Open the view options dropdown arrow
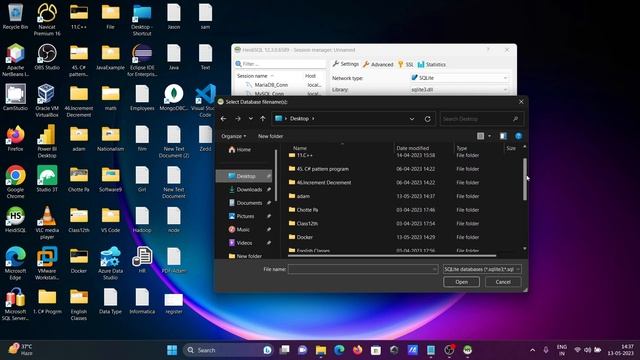 click(x=489, y=136)
